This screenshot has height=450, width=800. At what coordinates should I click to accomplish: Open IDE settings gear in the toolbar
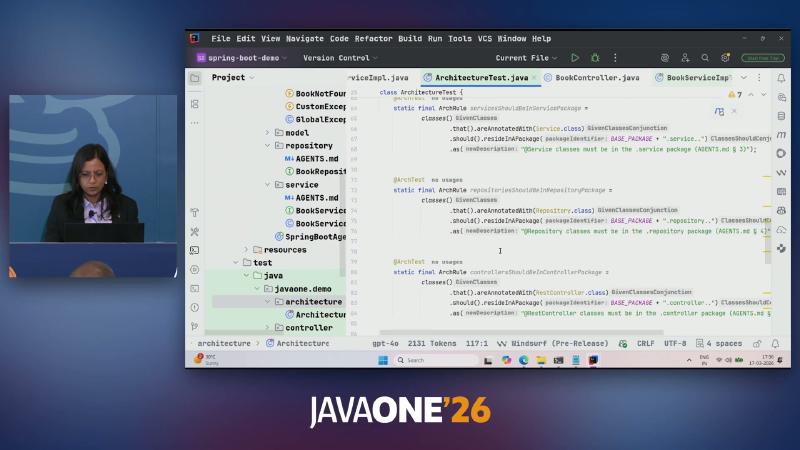[x=725, y=58]
